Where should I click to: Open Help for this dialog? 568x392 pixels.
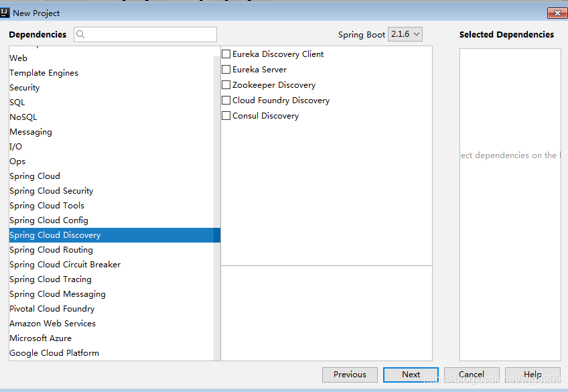(x=532, y=375)
